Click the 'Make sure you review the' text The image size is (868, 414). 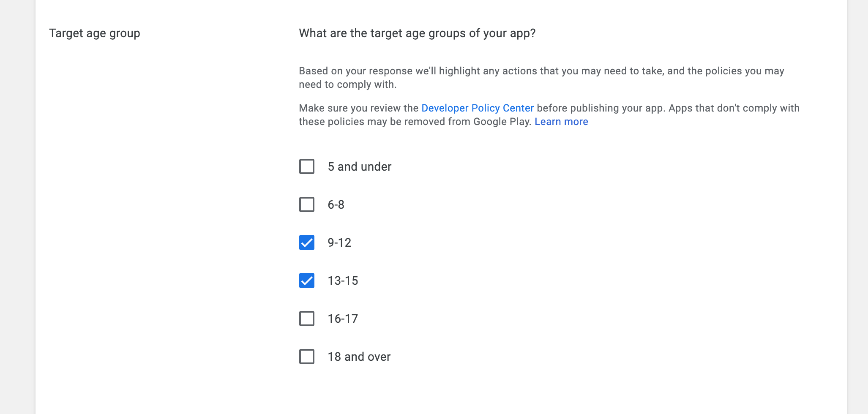click(x=358, y=108)
